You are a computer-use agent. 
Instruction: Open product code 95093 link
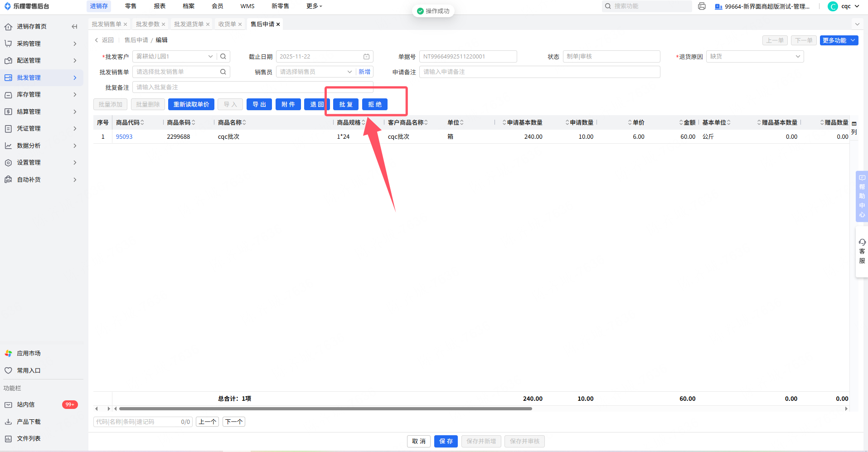(x=124, y=137)
